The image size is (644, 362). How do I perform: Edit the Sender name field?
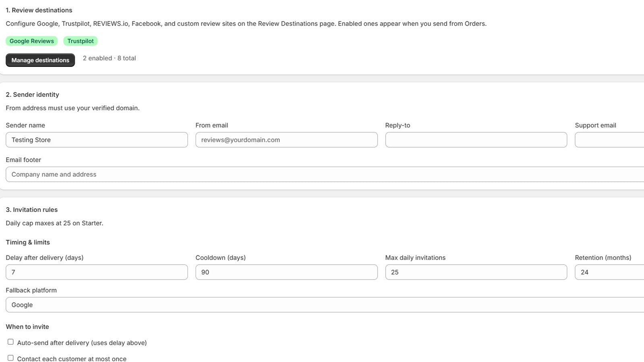click(x=97, y=140)
